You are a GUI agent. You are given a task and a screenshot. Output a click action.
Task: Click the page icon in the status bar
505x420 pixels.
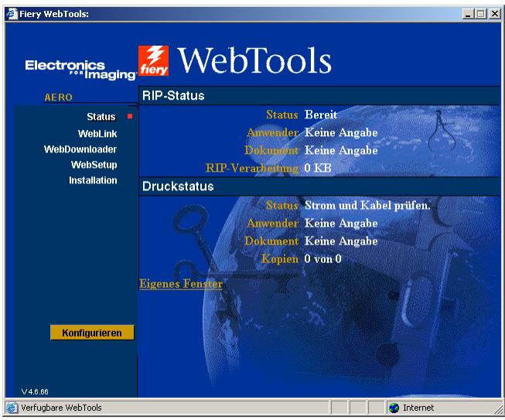[12, 408]
